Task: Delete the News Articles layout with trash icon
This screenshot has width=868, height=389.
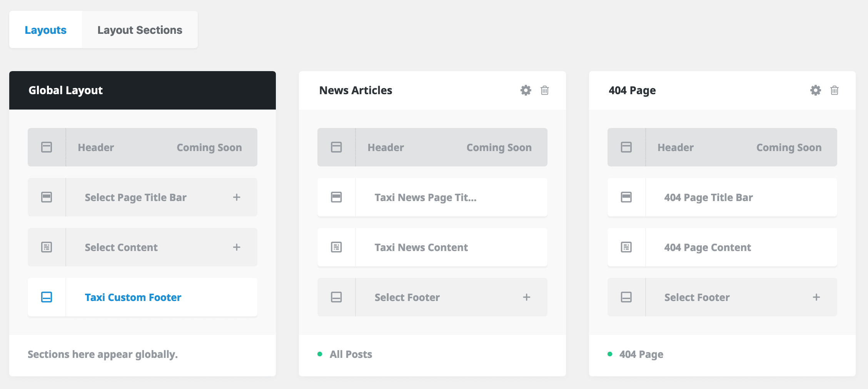Action: coord(544,90)
